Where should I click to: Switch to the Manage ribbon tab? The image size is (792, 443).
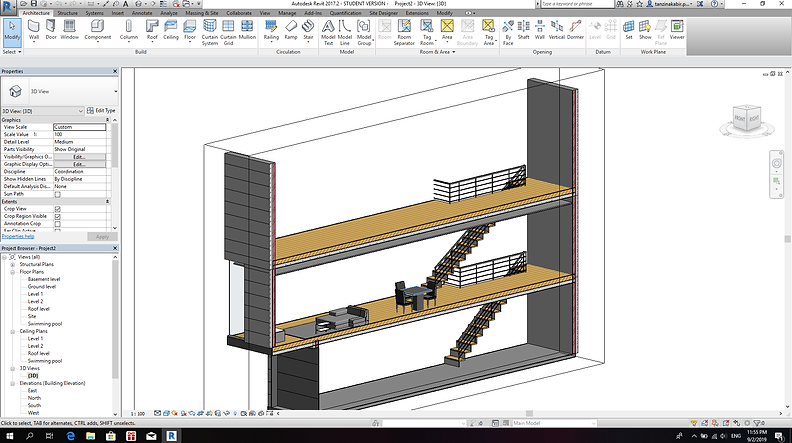click(287, 13)
